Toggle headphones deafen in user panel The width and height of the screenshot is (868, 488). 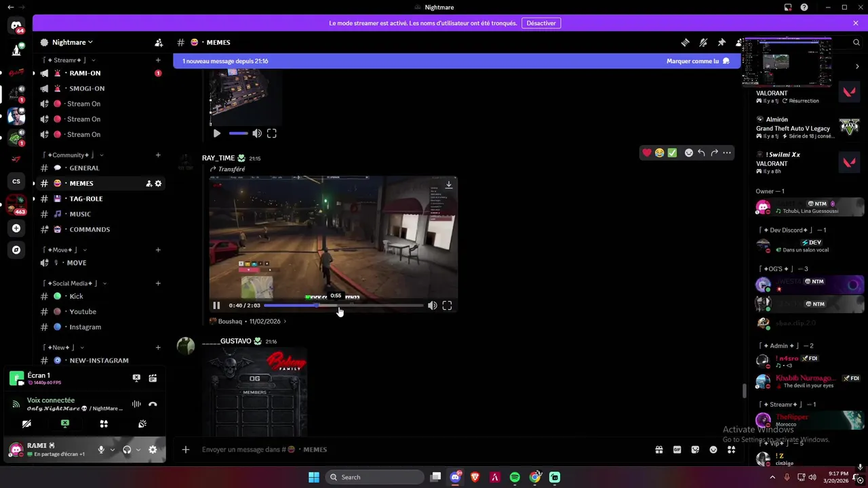tap(127, 449)
